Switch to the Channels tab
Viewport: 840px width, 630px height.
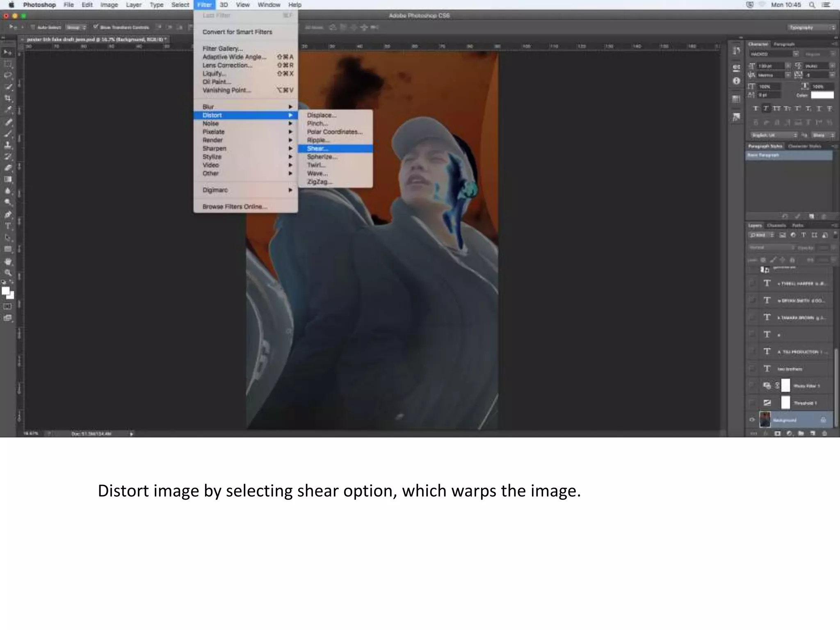point(776,226)
